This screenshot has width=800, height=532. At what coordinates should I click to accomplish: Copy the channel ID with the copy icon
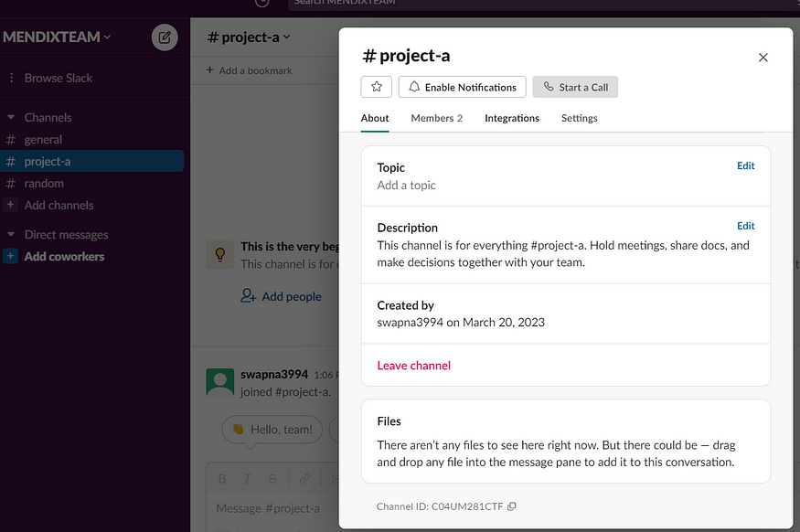click(512, 506)
